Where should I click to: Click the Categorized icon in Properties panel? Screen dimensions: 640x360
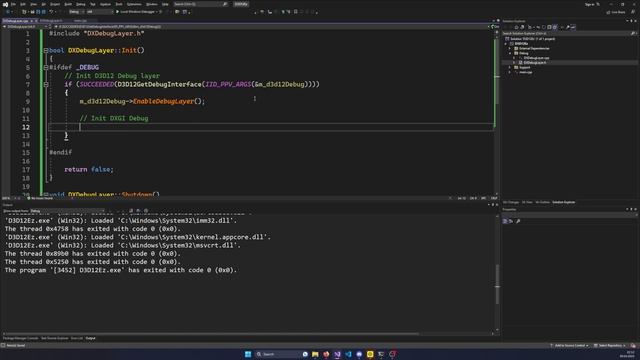505,221
